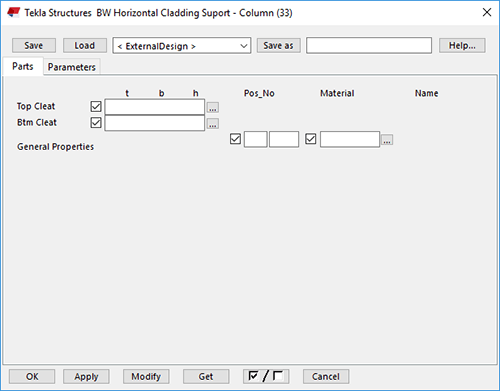Open Help for this component
This screenshot has width=500, height=391.
click(462, 45)
